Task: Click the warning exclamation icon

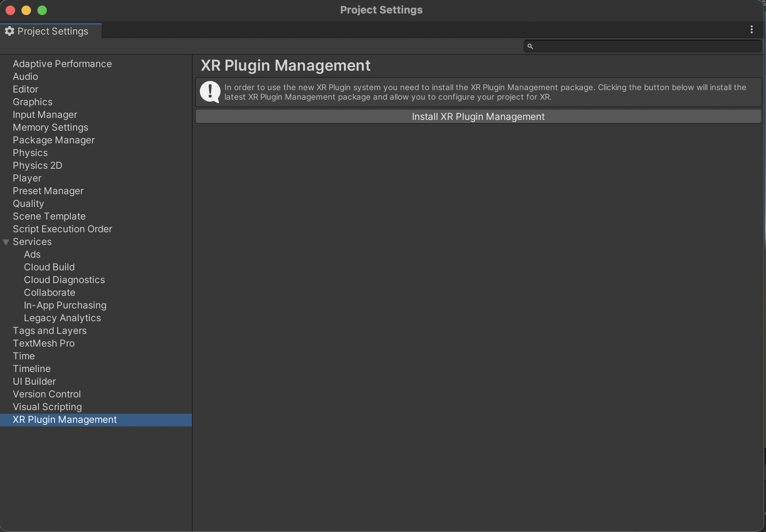Action: click(x=210, y=92)
